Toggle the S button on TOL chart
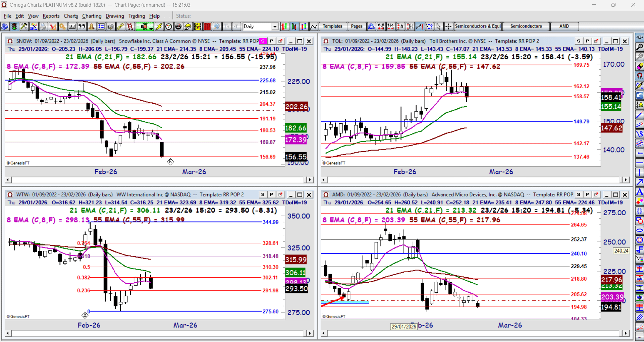 tap(579, 41)
